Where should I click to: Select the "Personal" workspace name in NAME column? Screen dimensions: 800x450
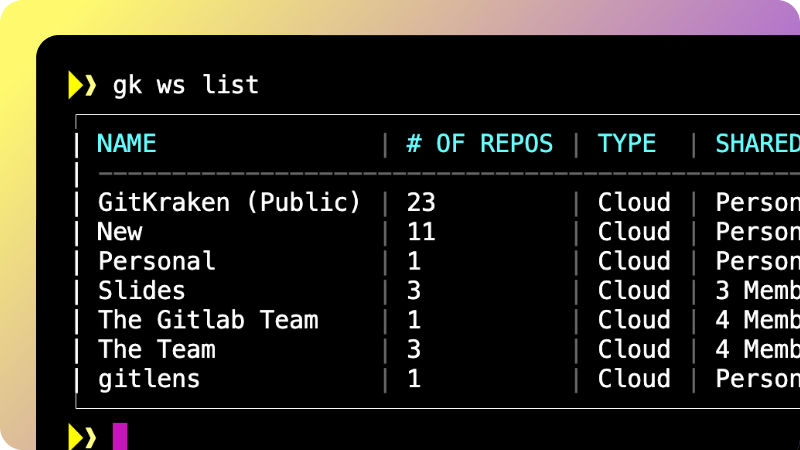click(156, 262)
